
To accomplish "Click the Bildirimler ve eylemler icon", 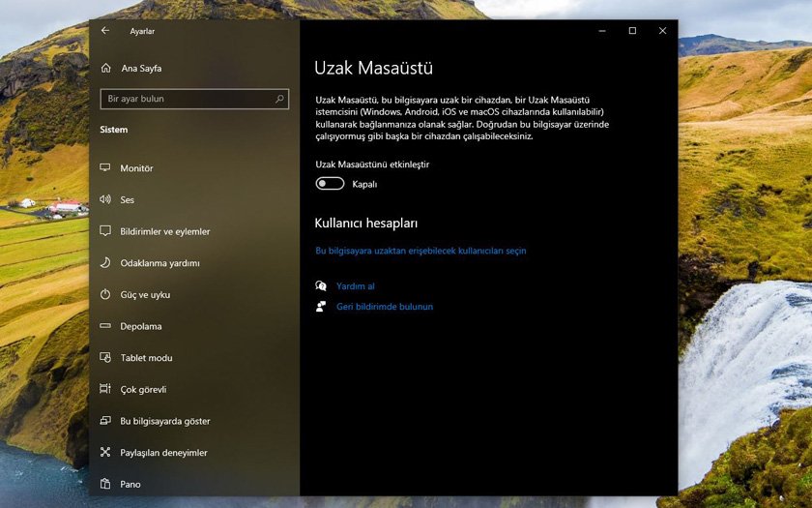I will (105, 231).
